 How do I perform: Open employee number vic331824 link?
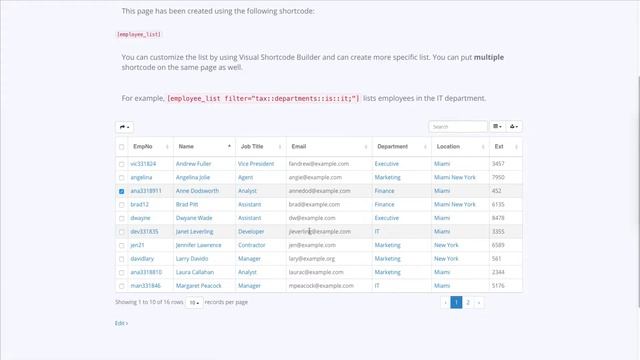[x=143, y=164]
